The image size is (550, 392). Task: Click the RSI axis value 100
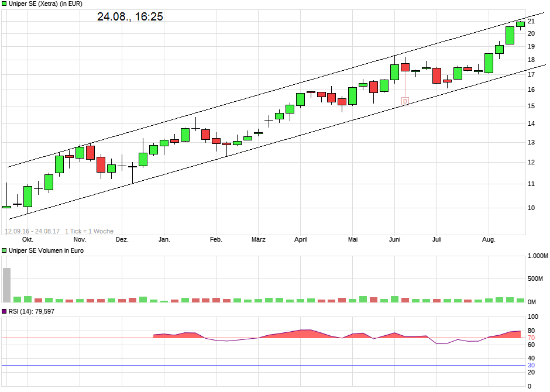click(533, 317)
